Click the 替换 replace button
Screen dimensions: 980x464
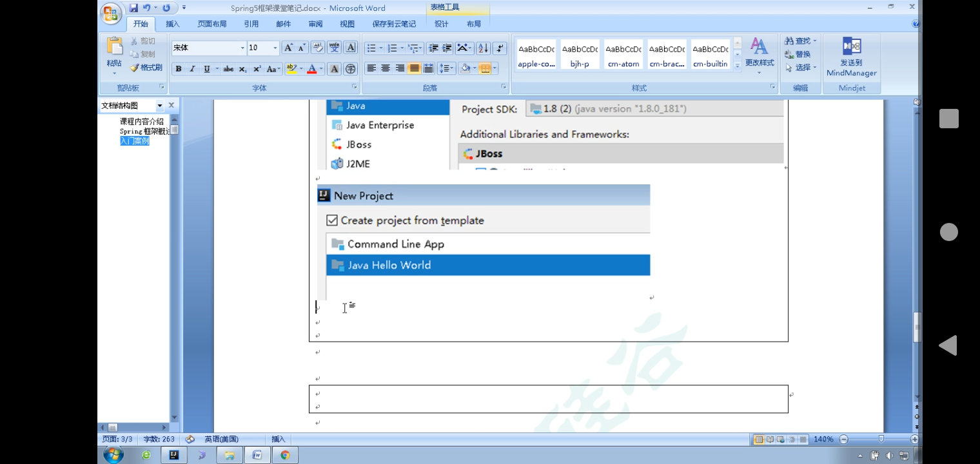point(798,54)
